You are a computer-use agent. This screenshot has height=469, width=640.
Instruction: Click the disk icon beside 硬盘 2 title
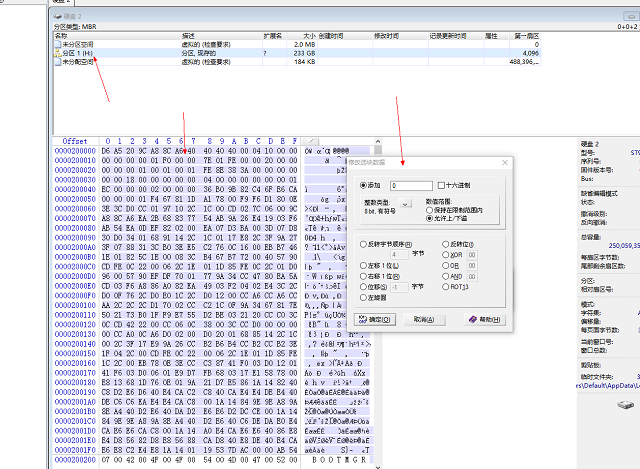(x=58, y=16)
